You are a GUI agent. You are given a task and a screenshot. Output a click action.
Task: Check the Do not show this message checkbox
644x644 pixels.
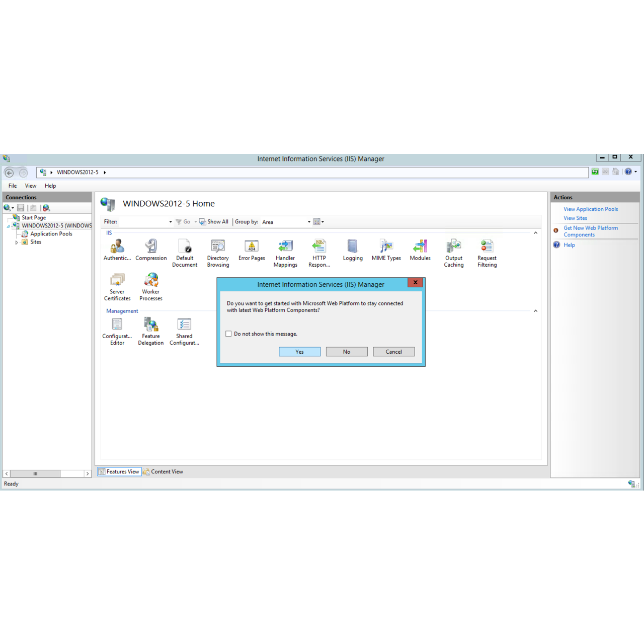click(x=228, y=334)
